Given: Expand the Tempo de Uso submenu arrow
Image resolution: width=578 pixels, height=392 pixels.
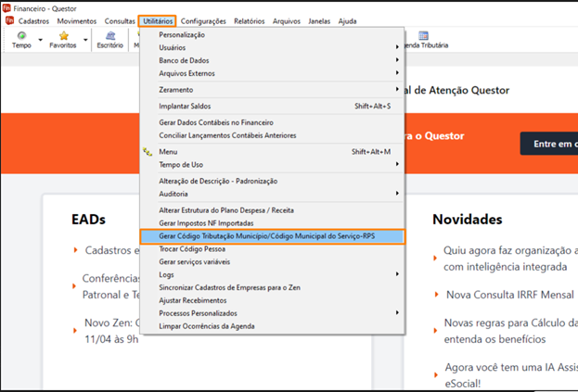Looking at the screenshot, I should pyautogui.click(x=397, y=164).
